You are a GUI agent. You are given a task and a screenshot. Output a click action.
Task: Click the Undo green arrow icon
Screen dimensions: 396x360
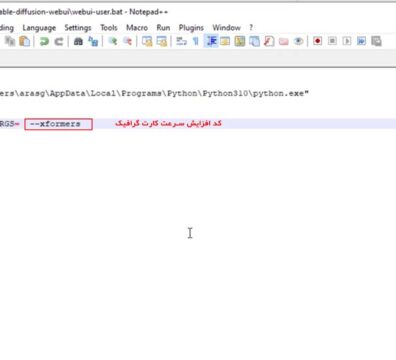pyautogui.click(x=44, y=41)
